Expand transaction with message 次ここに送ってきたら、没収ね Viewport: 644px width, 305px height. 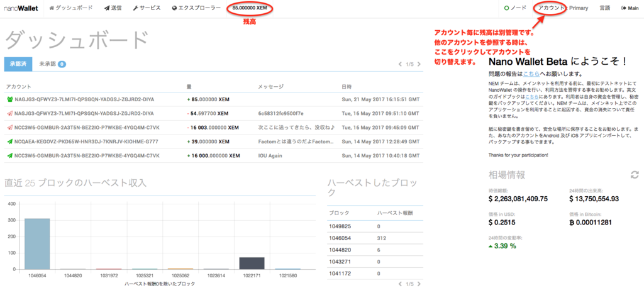pos(214,127)
